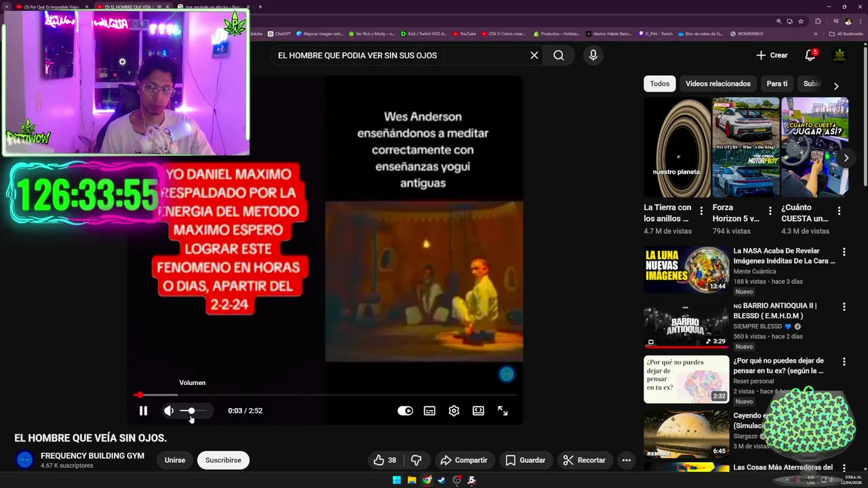Open the ChatGPT bookmark
This screenshot has width=868, height=488.
[279, 34]
